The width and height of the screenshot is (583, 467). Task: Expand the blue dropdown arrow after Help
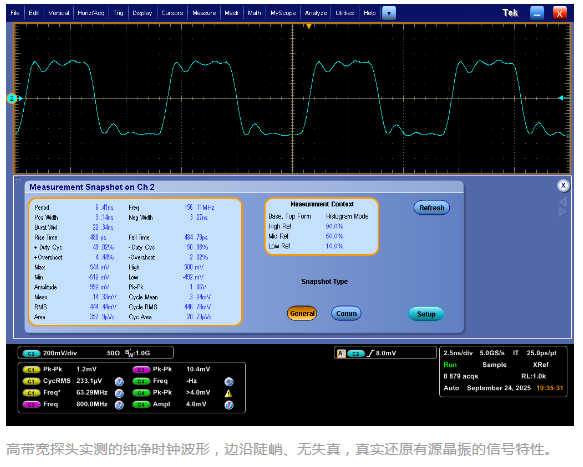(x=389, y=13)
